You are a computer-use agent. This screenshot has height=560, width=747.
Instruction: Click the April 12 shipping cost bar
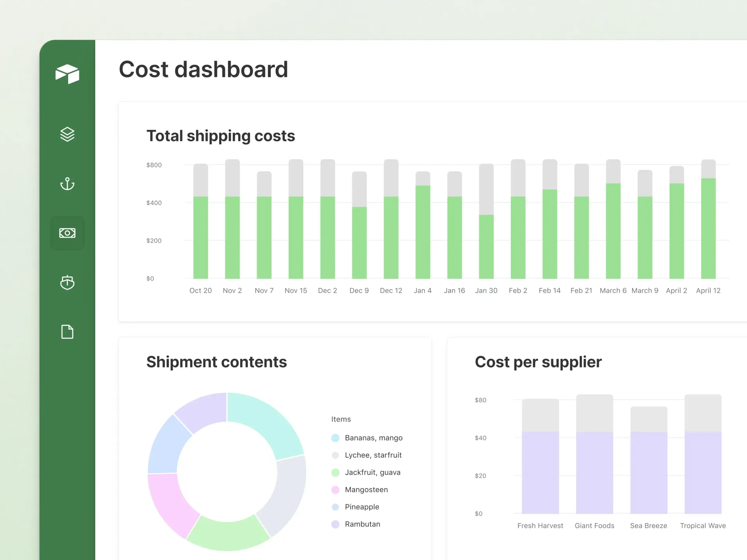pyautogui.click(x=708, y=230)
